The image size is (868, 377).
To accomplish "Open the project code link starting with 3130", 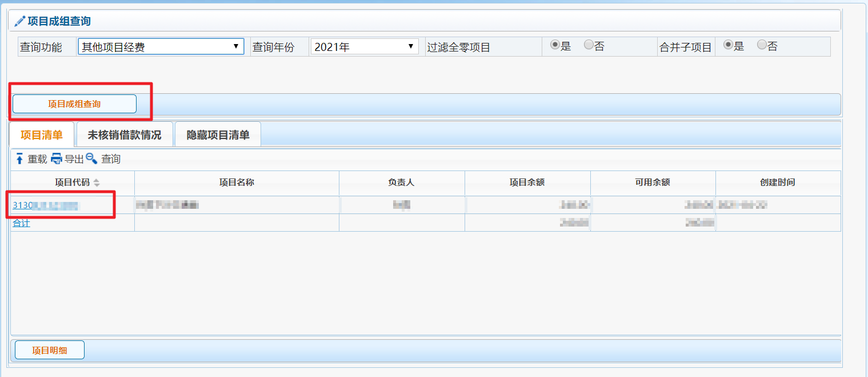I will tap(23, 205).
